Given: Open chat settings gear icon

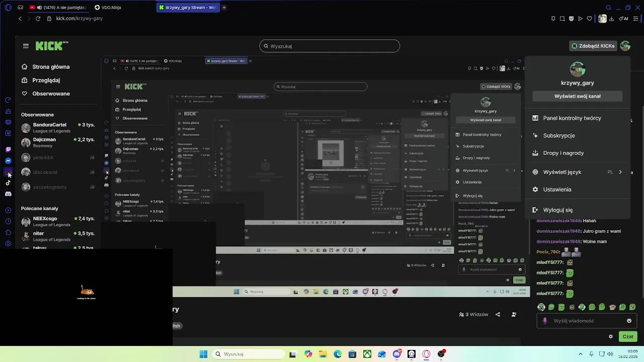Looking at the screenshot, I should [x=611, y=336].
